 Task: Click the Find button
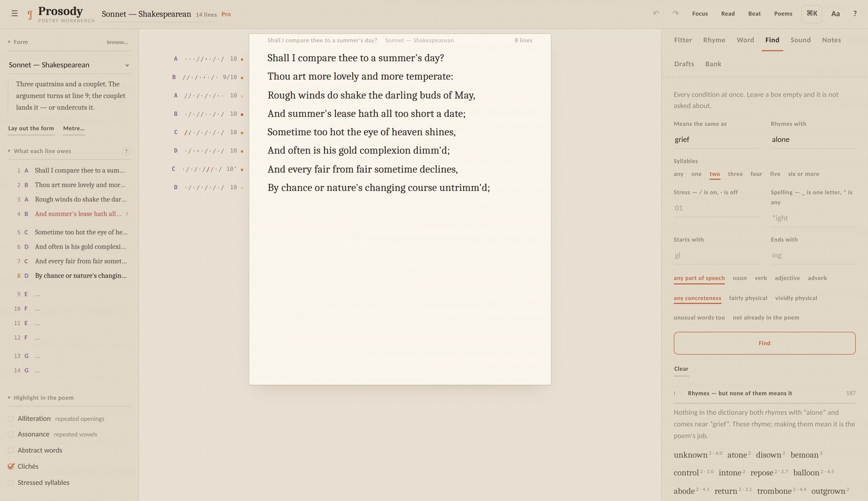tap(765, 343)
